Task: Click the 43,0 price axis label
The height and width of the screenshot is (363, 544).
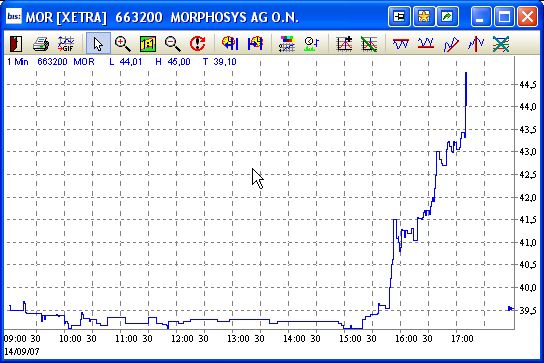Action: tap(528, 152)
